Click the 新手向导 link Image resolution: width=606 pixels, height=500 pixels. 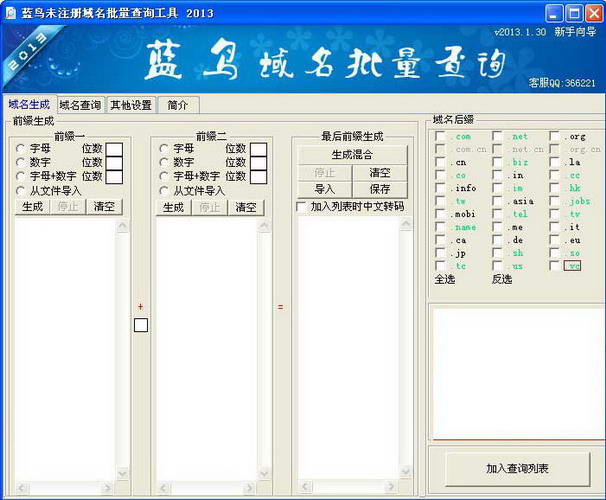tap(575, 32)
